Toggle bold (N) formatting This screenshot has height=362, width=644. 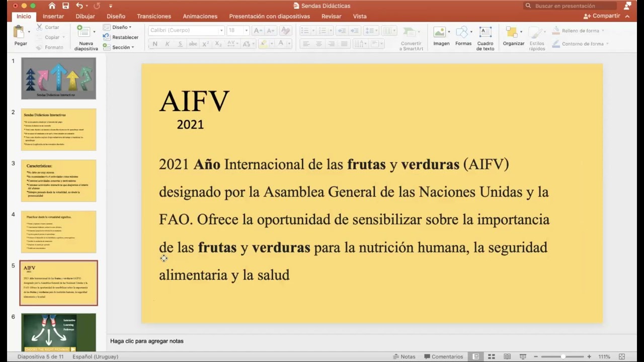(155, 44)
